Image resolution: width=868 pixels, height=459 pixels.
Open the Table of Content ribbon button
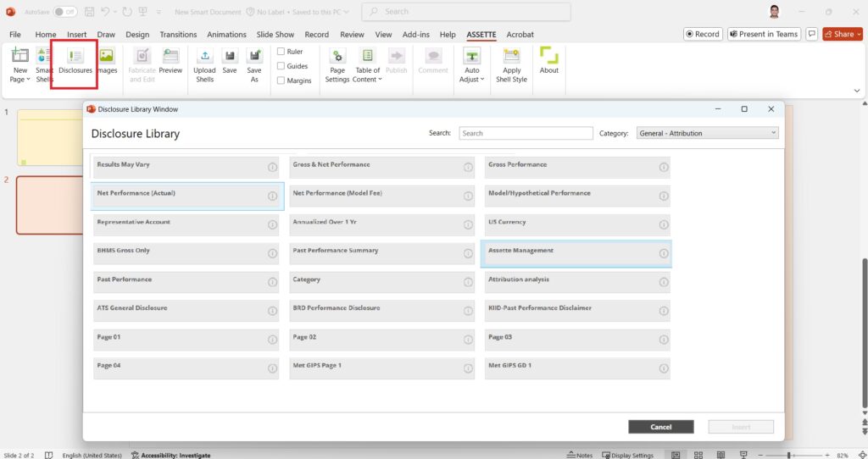point(368,64)
